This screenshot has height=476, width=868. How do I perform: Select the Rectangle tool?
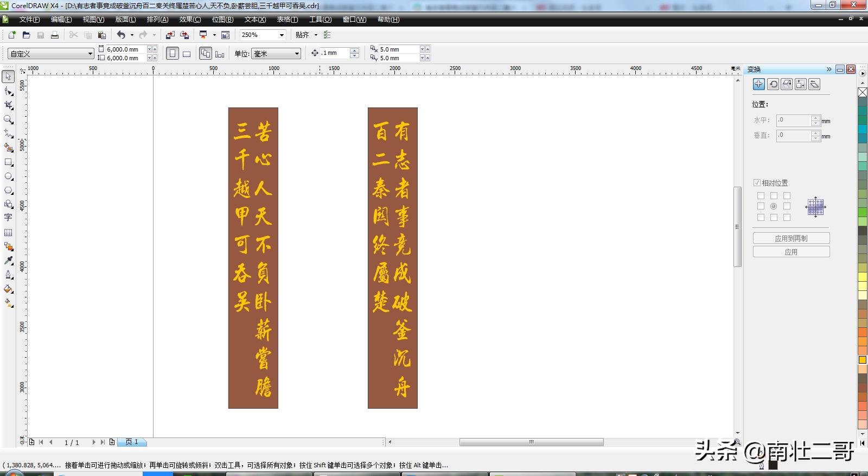point(8,162)
